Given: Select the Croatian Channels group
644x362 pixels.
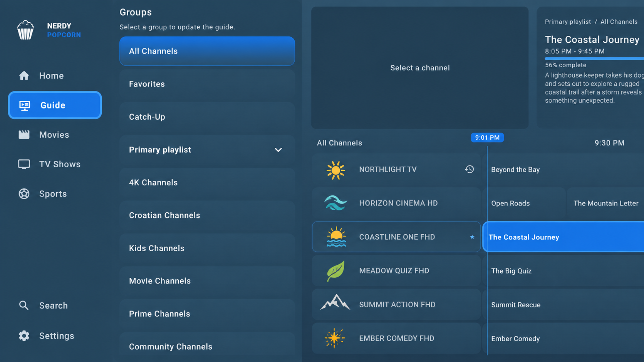Looking at the screenshot, I should (207, 215).
